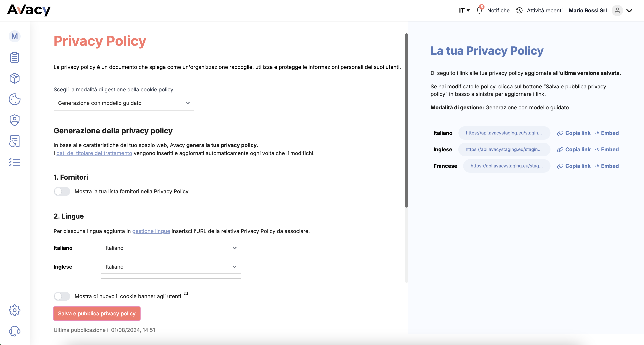Click the recent activity clock icon
This screenshot has width=644, height=345.
(519, 10)
